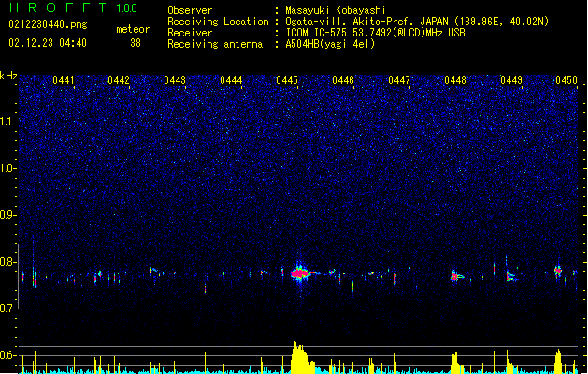Click the 0449 time marker
This screenshot has width=588, height=374.
tap(511, 80)
